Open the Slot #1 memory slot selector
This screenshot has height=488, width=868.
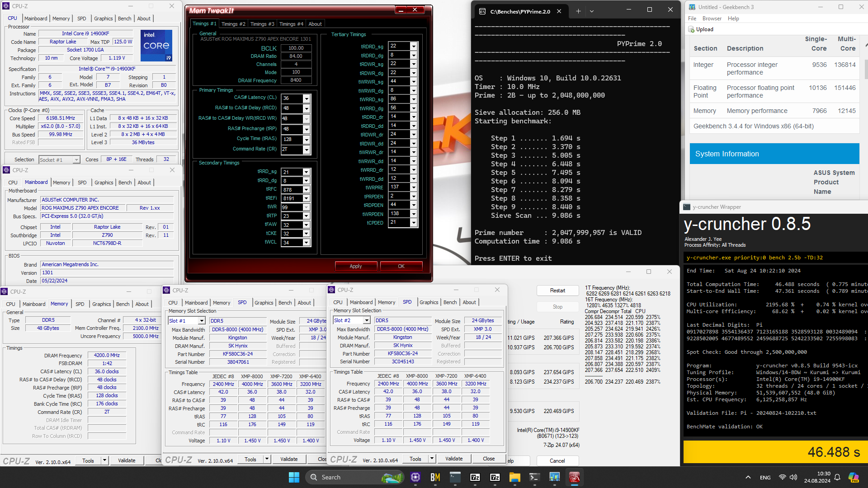click(x=202, y=321)
